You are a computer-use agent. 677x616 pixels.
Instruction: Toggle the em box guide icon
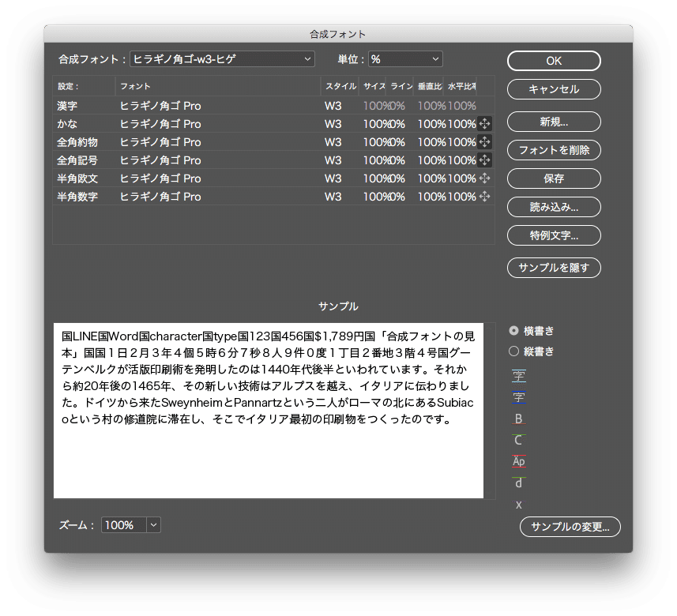518,397
